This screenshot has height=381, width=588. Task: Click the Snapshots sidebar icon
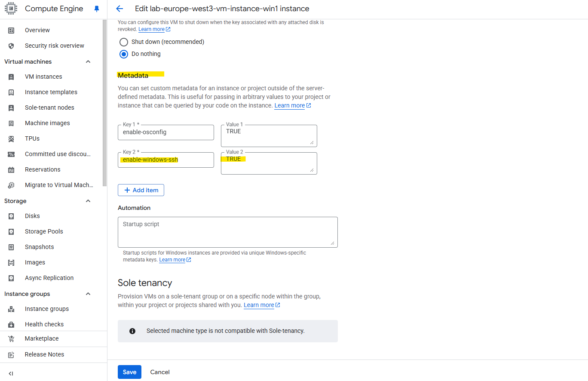pyautogui.click(x=11, y=247)
